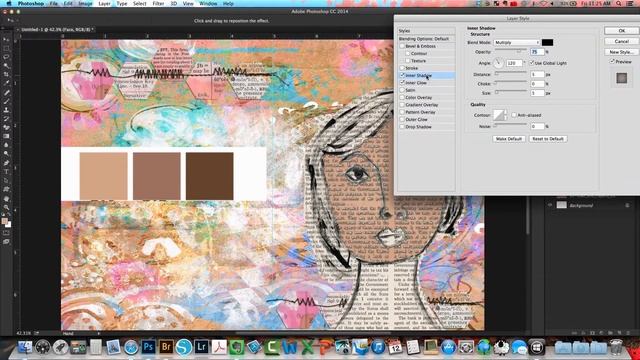Click the Angle dial control
This screenshot has height=360, width=640.
pos(498,63)
